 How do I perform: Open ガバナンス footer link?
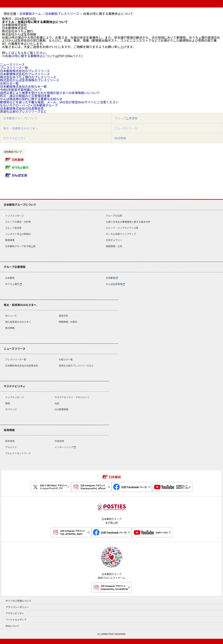tap(11, 409)
